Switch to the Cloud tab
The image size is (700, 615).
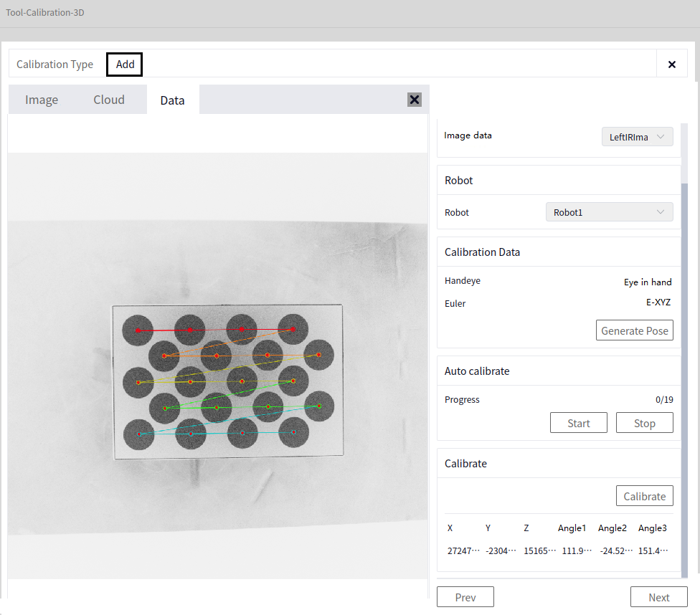pyautogui.click(x=109, y=100)
